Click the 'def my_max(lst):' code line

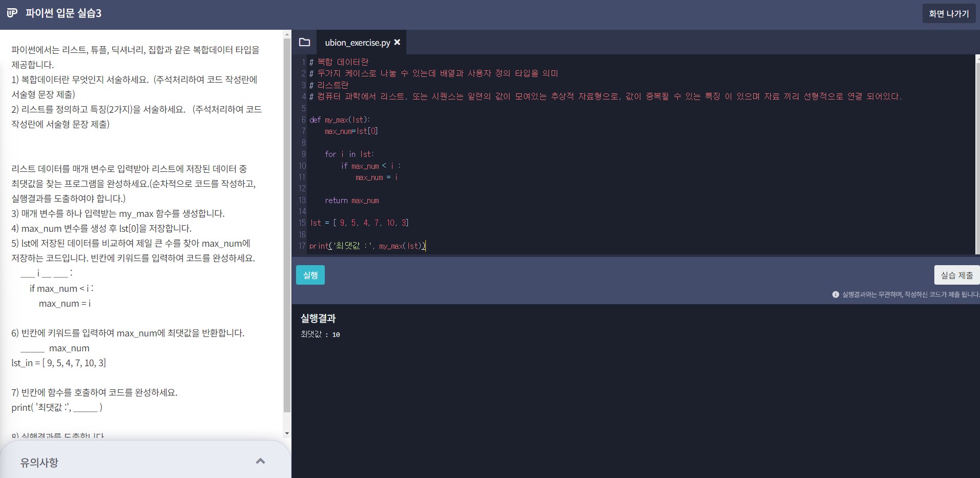coord(339,120)
